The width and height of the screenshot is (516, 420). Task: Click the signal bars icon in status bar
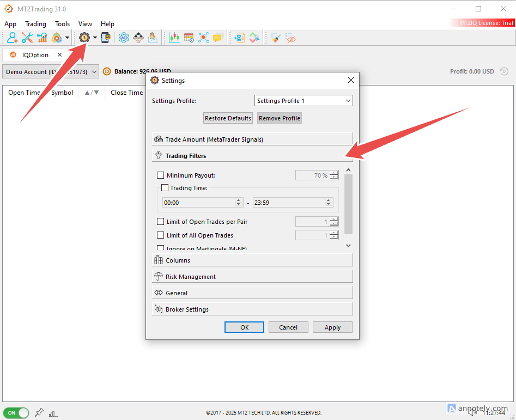(53, 413)
